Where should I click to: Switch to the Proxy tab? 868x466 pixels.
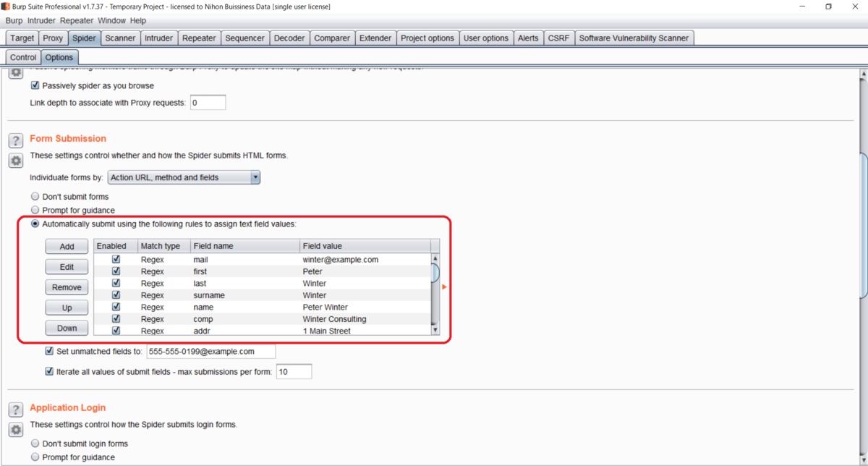53,38
